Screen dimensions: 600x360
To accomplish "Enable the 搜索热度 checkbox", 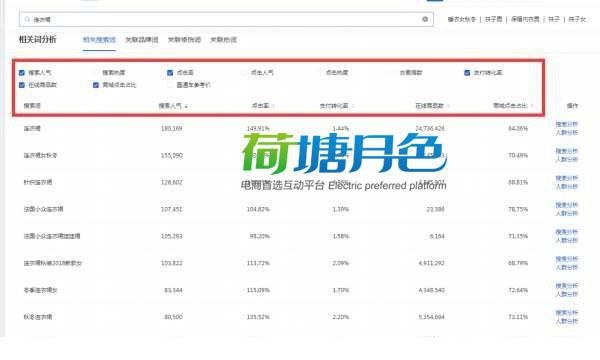I will pyautogui.click(x=96, y=73).
